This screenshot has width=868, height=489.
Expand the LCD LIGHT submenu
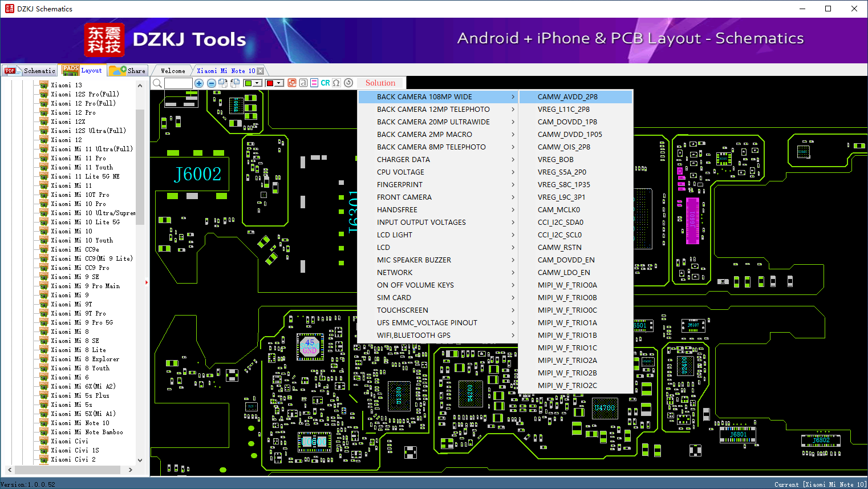coord(438,235)
